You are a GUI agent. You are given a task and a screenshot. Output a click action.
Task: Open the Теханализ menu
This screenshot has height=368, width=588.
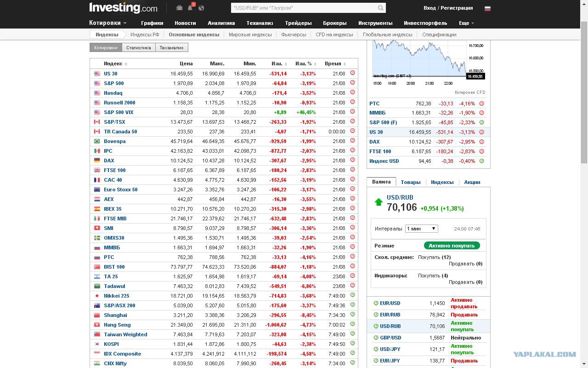(x=260, y=23)
